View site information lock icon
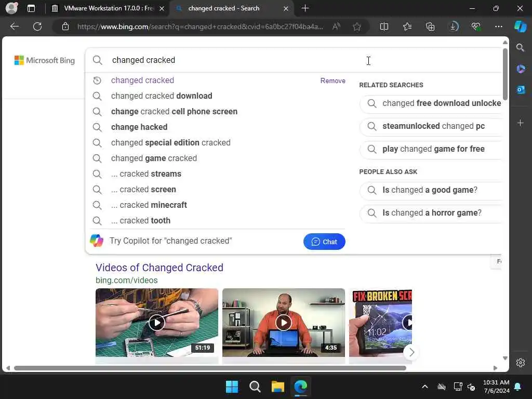Screen dimensions: 532x399 tap(65, 26)
